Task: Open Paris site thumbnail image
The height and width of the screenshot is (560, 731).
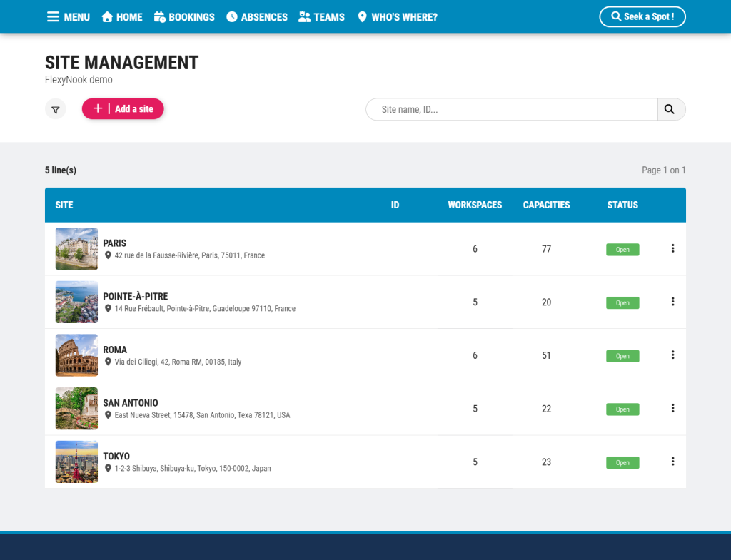Action: (76, 249)
